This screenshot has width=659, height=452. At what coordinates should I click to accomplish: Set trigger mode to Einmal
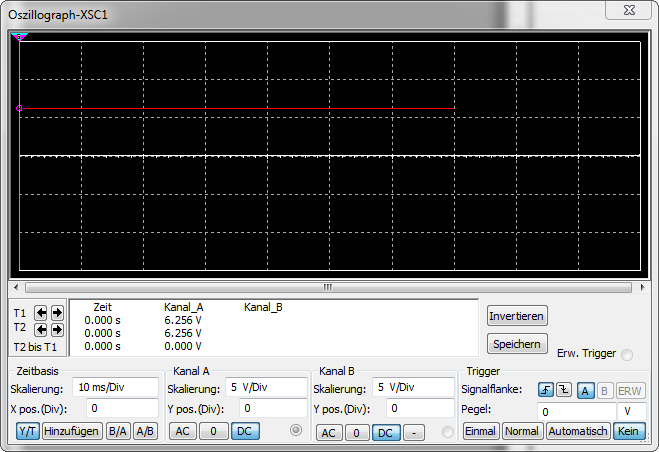(481, 431)
